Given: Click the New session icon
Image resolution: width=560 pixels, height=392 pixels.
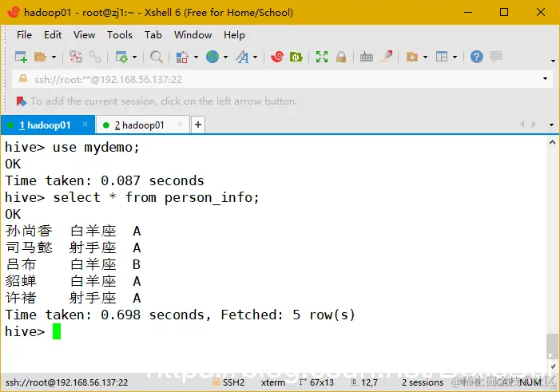Looking at the screenshot, I should point(21,57).
